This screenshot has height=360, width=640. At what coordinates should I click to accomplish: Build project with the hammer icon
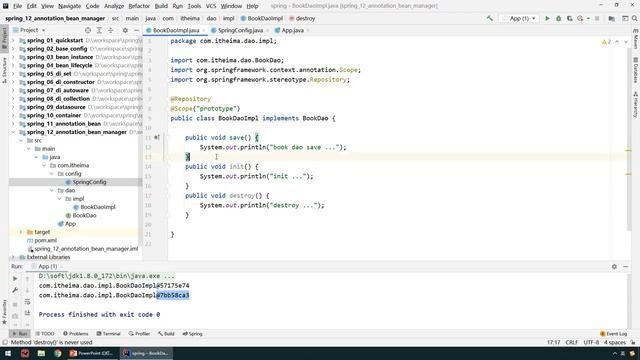click(x=489, y=18)
